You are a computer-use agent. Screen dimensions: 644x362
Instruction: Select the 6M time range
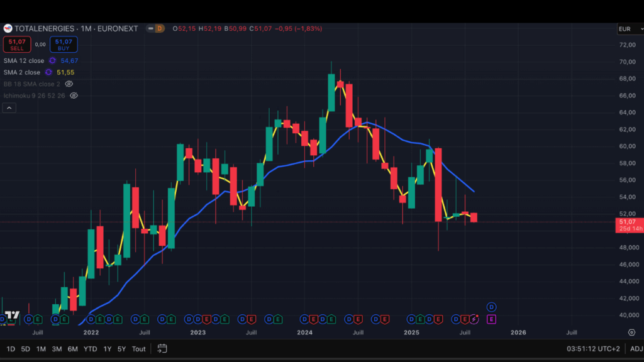(x=73, y=349)
